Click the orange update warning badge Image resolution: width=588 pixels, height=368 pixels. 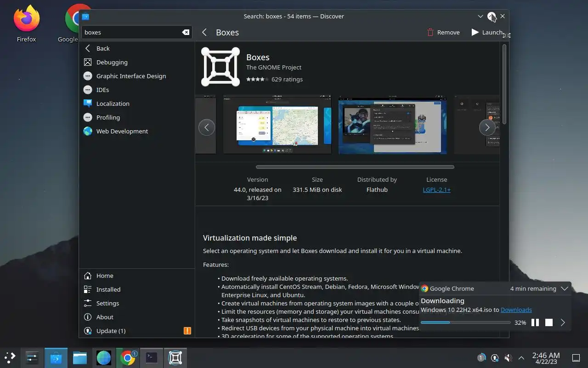187,331
